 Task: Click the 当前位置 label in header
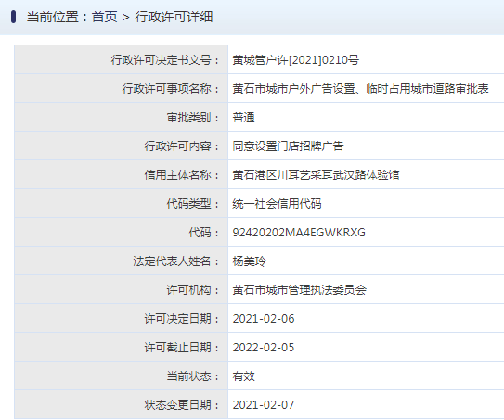[53, 17]
